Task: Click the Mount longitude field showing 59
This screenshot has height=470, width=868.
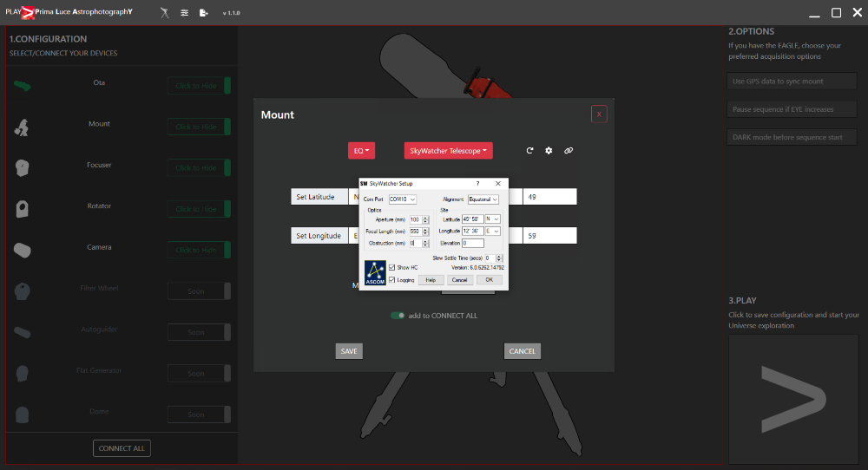Action: coord(550,236)
